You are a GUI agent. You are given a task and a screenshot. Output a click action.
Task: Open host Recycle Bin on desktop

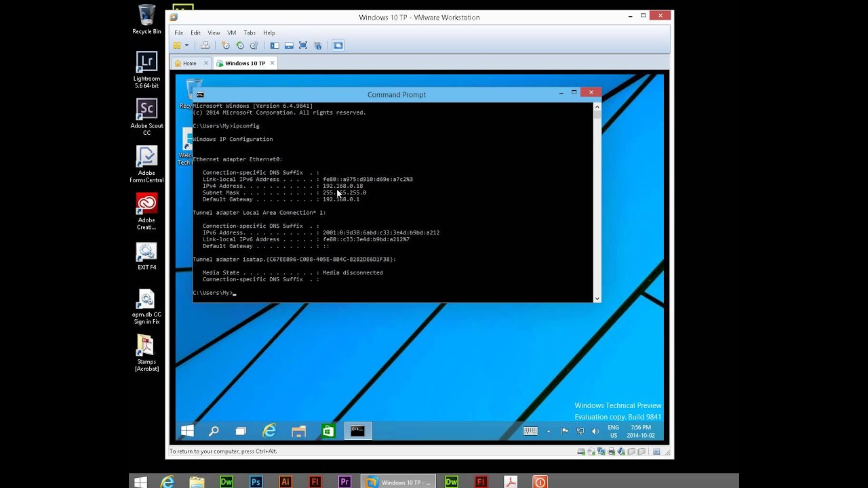click(146, 19)
